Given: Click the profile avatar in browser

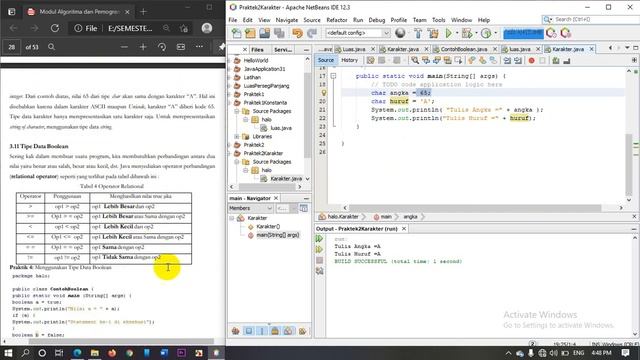Looking at the screenshot, I should pyautogui.click(x=207, y=28).
